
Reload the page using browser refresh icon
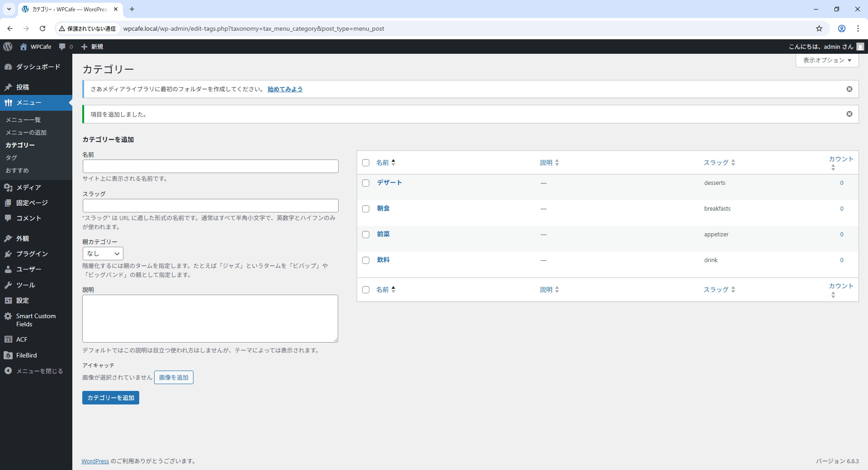42,28
